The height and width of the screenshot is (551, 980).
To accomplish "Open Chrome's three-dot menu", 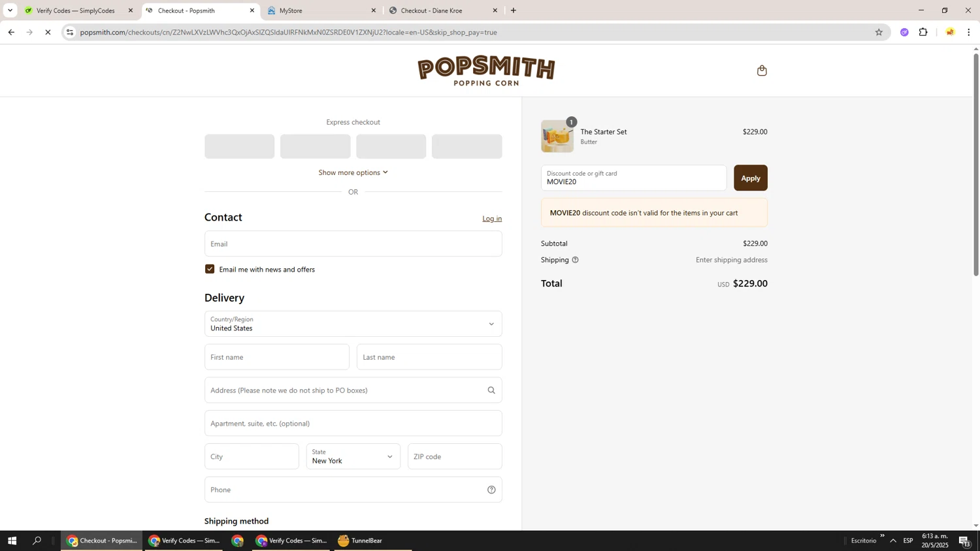I will [969, 32].
